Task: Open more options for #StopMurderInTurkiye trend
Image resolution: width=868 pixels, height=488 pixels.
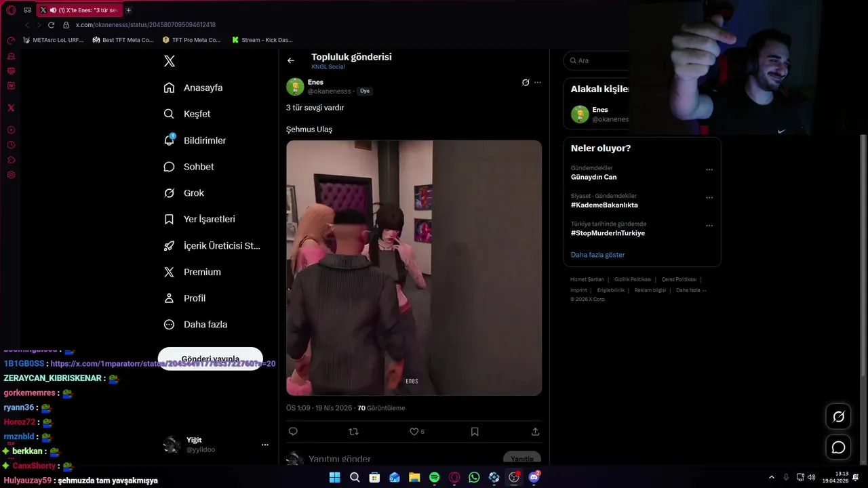Action: [709, 226]
